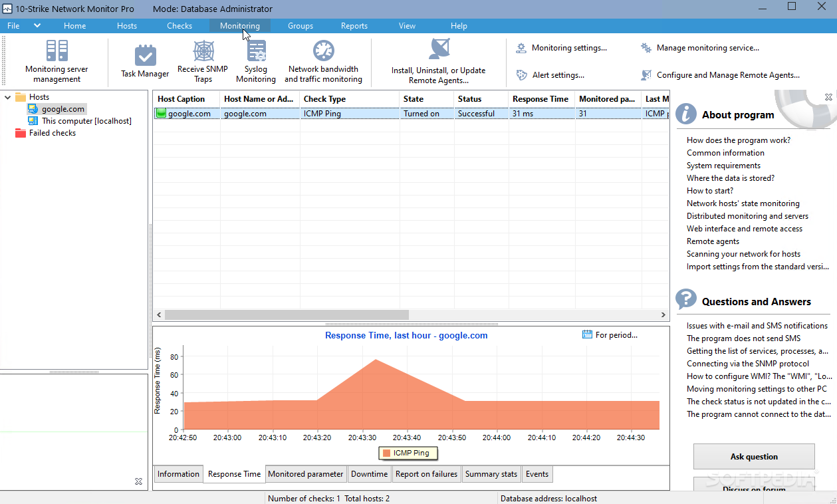Sort by Check Type column header

point(350,99)
